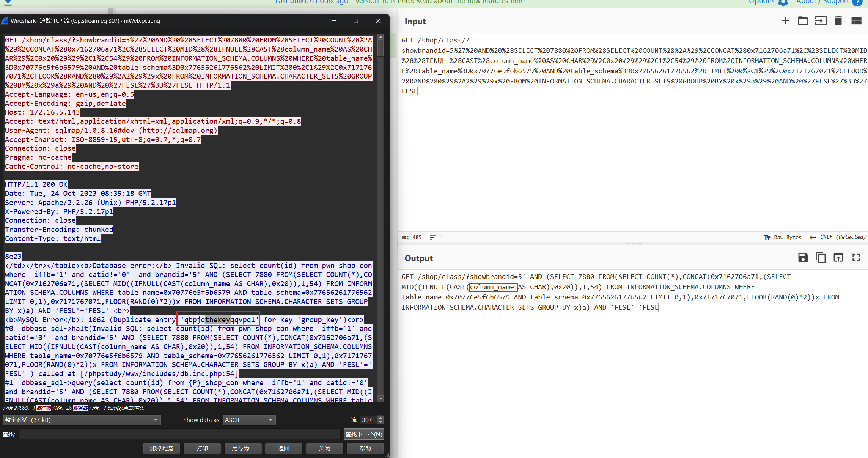
Task: Clear input with trash icon
Action: 838,21
